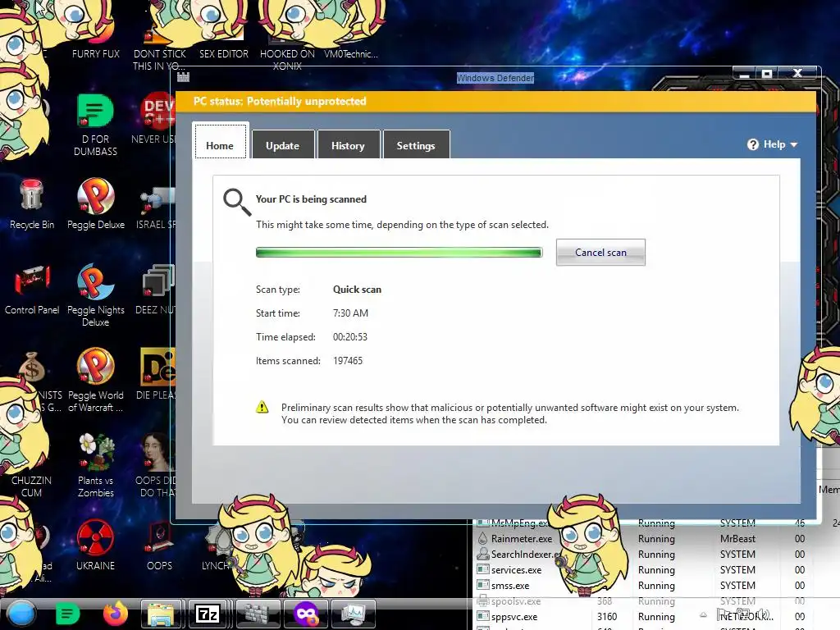Open the Recycle Bin desktop icon

pyautogui.click(x=32, y=203)
